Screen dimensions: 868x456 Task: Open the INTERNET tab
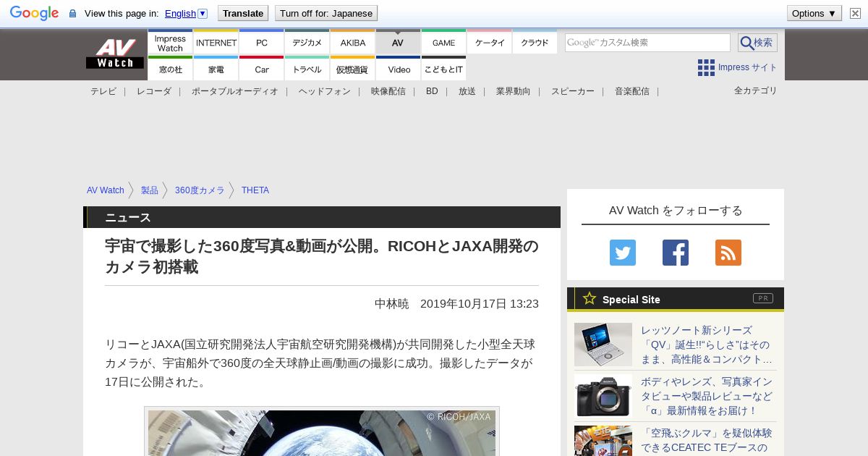tap(216, 43)
